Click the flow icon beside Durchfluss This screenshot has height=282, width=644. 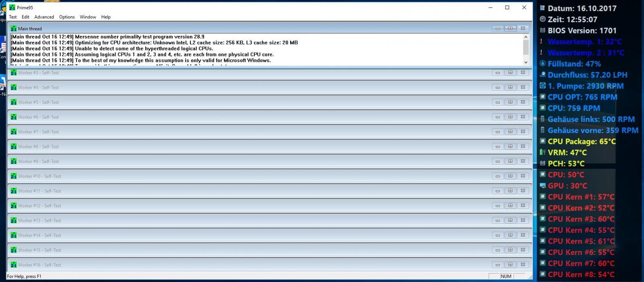click(x=543, y=74)
